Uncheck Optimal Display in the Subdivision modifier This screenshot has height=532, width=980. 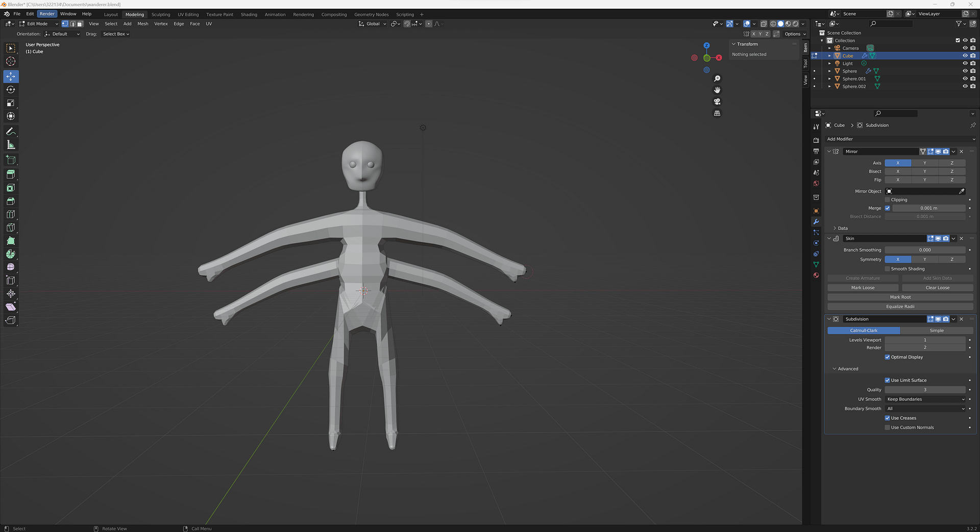point(887,357)
